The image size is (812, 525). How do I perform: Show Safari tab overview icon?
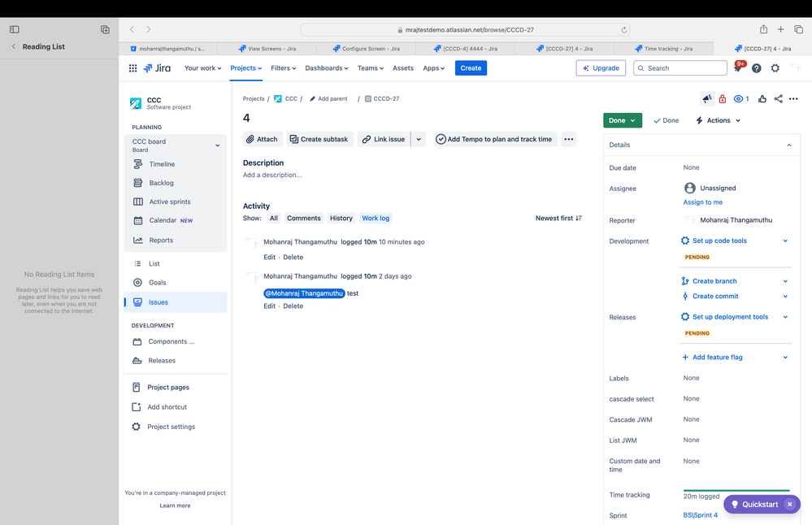[x=798, y=29]
